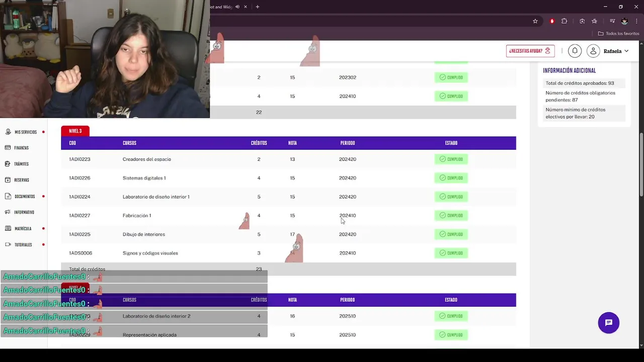644x362 pixels.
Task: Click the scrollbar down arrow
Action: tap(641, 346)
